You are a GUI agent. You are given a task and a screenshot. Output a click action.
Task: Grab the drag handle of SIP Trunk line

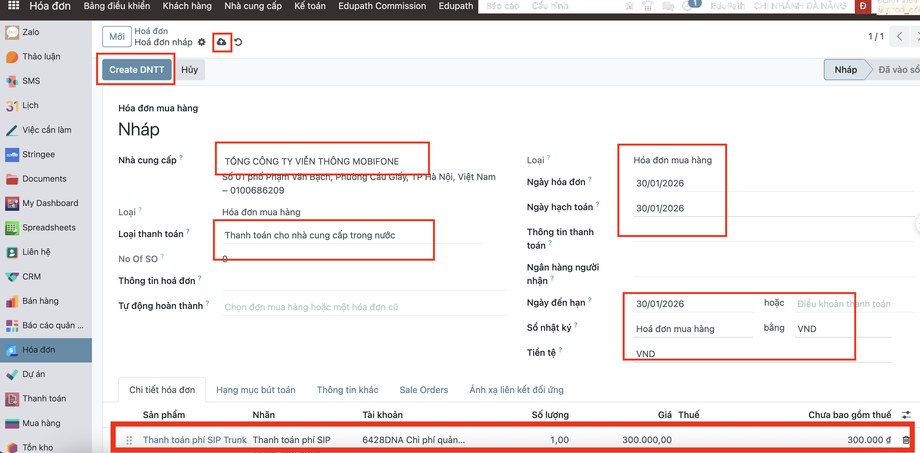point(129,440)
